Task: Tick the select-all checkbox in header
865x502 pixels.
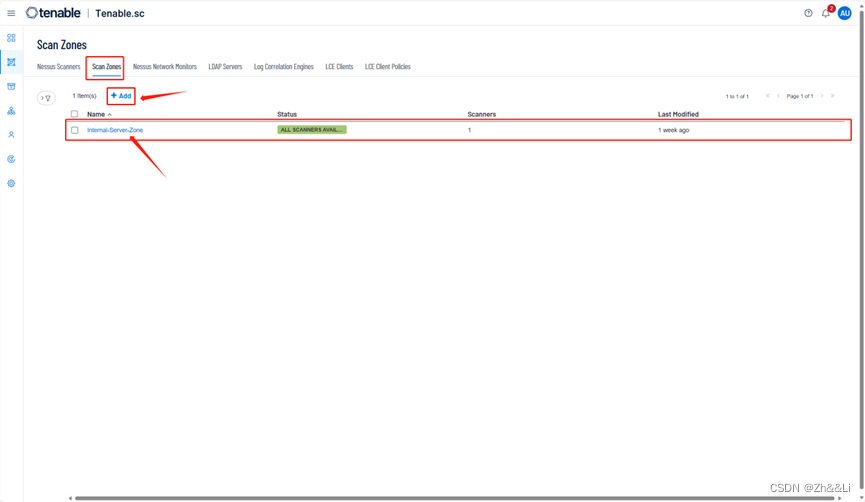Action: [74, 114]
